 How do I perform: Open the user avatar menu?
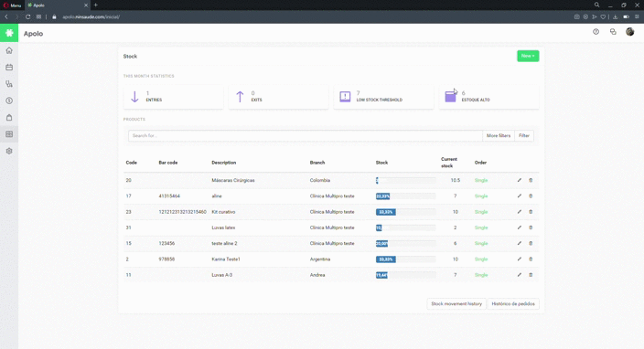[x=629, y=32]
